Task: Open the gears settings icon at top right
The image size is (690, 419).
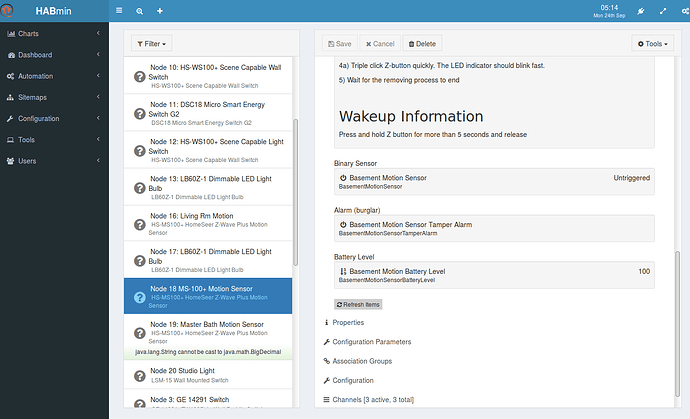Action: [x=682, y=11]
